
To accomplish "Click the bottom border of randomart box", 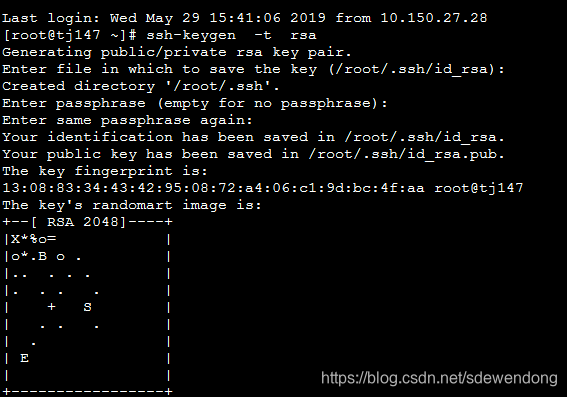I will point(88,392).
